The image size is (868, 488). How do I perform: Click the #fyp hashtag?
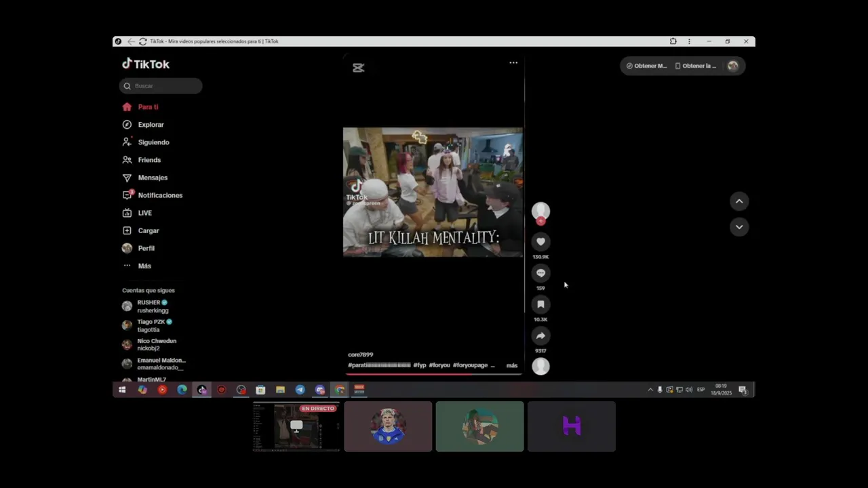(420, 365)
